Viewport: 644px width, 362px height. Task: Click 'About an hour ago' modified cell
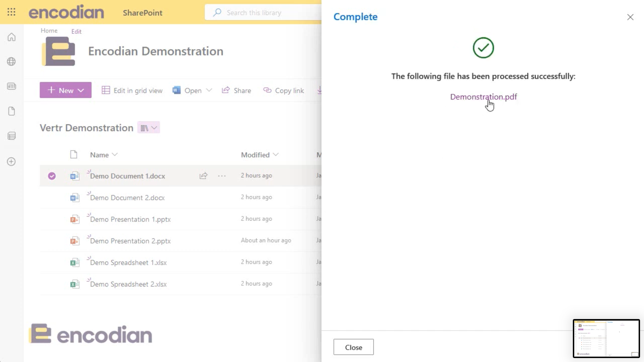[x=266, y=240]
